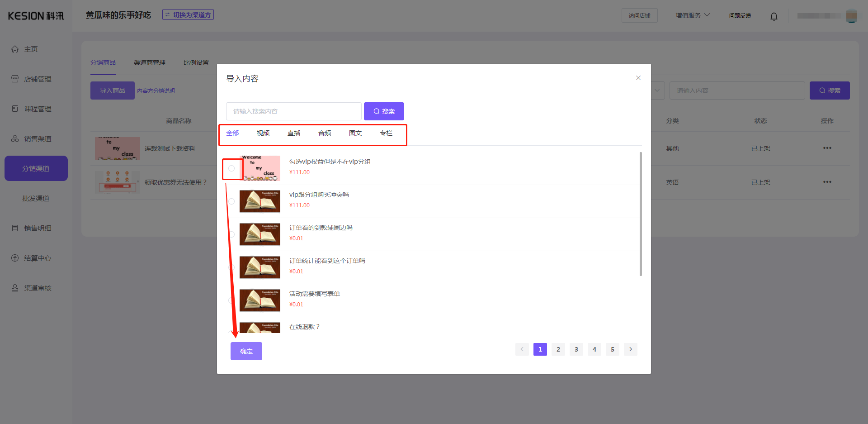
Task: Click thumbnail of 领取优惠券无法使用？
Action: coord(118,182)
